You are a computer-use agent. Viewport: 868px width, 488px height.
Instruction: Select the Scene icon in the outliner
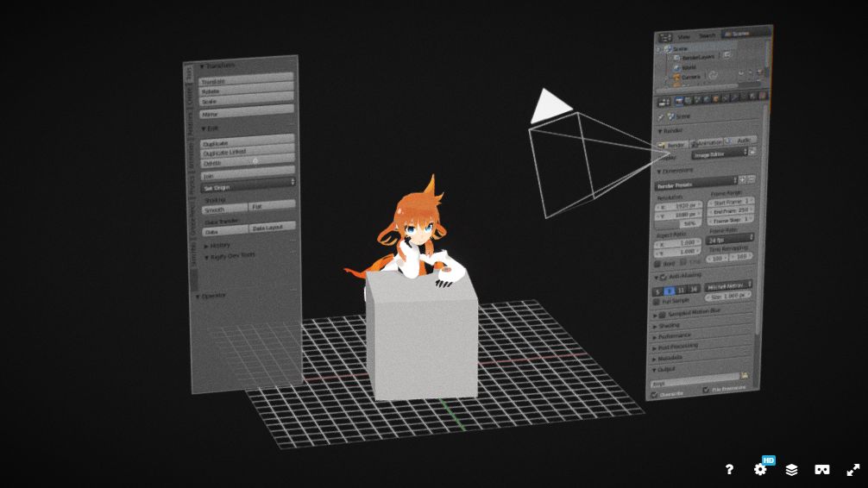click(x=668, y=48)
